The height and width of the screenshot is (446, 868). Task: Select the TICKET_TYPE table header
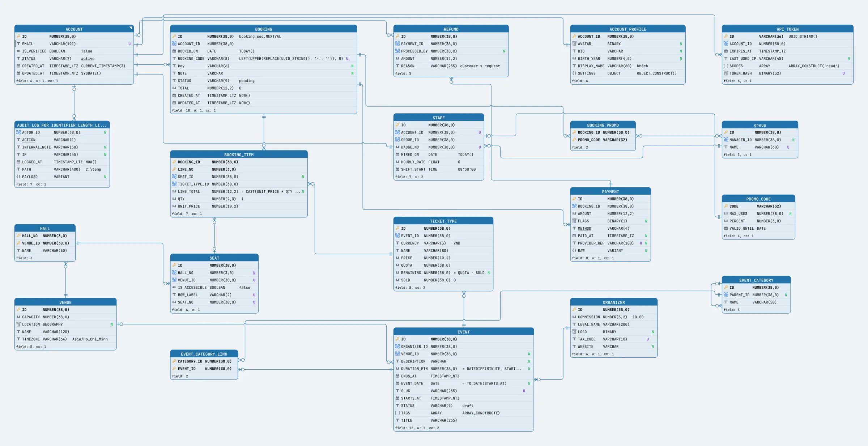tap(443, 221)
